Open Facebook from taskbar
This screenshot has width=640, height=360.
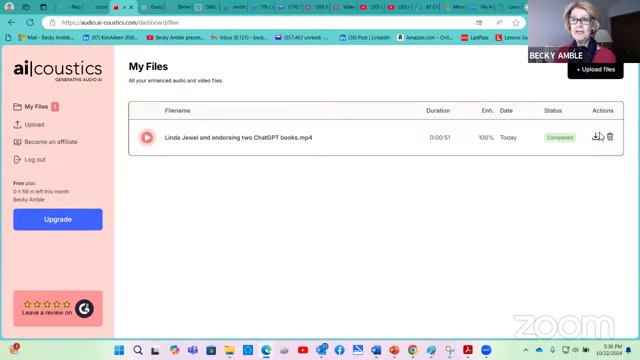[339, 350]
